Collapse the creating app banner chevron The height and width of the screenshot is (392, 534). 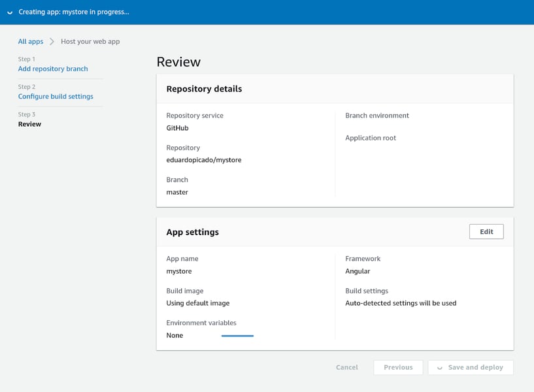(10, 12)
